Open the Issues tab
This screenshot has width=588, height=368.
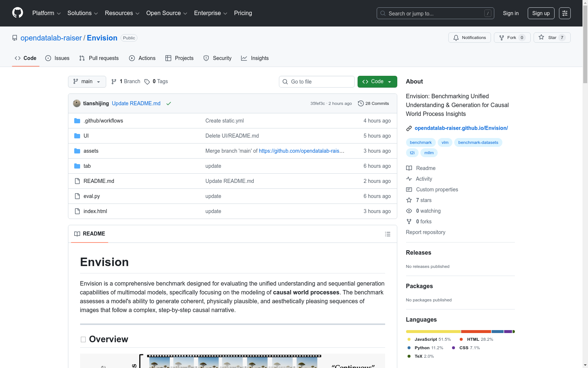(x=57, y=58)
